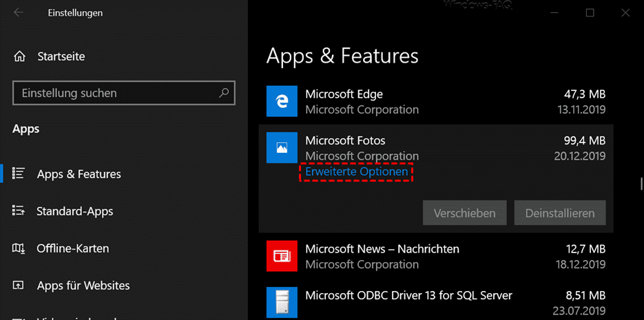Click the Apps für Websites icon

[x=19, y=285]
